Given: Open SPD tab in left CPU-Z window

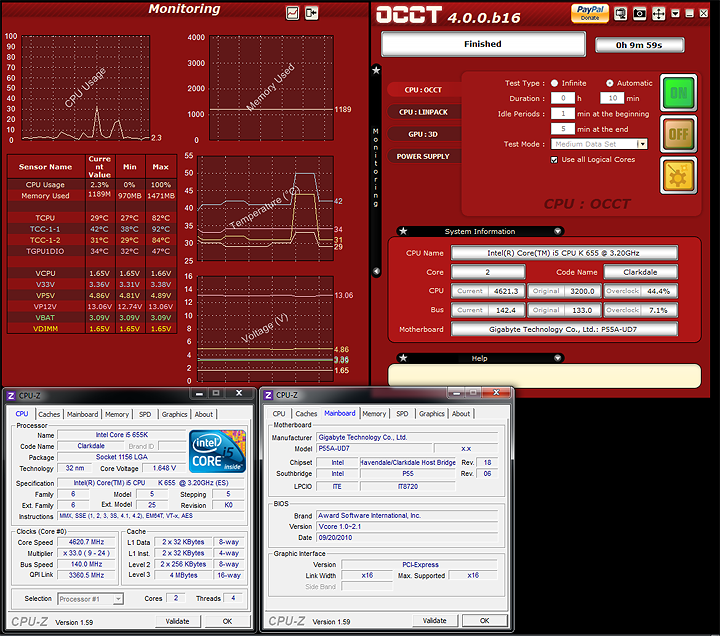Looking at the screenshot, I should (x=145, y=414).
